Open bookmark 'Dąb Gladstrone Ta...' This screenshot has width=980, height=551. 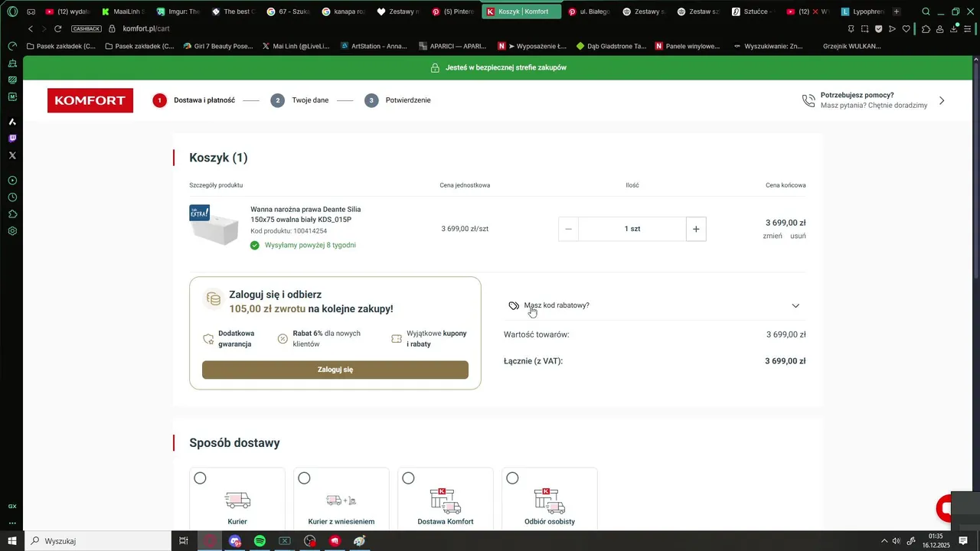[x=611, y=46]
